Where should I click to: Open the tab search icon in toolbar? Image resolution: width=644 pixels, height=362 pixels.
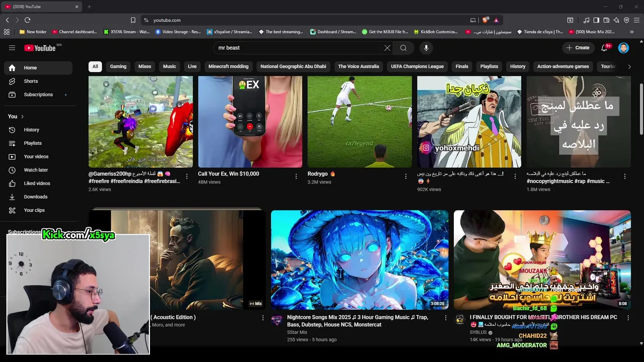pos(570,20)
